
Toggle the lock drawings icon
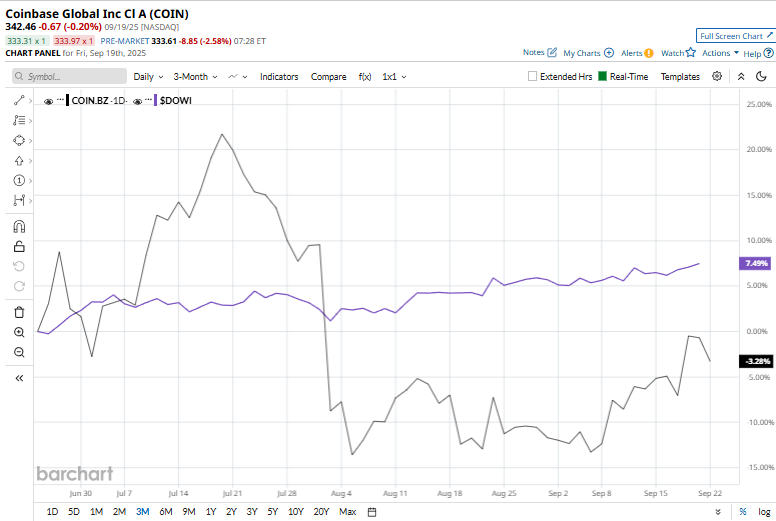[19, 246]
